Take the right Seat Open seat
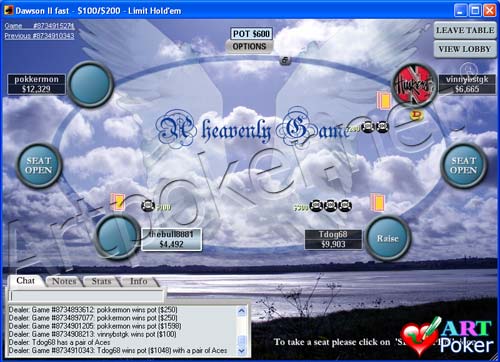 [x=463, y=166]
